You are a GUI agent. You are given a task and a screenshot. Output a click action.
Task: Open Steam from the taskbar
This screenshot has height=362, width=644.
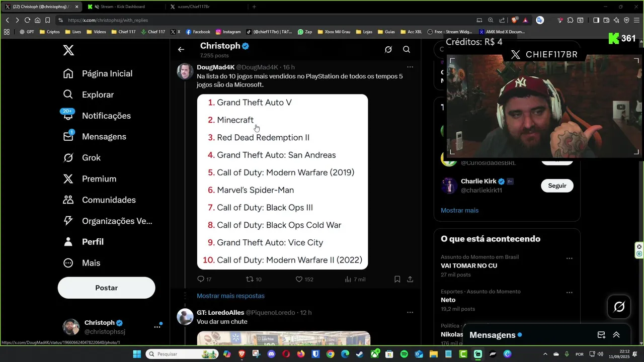point(360,354)
